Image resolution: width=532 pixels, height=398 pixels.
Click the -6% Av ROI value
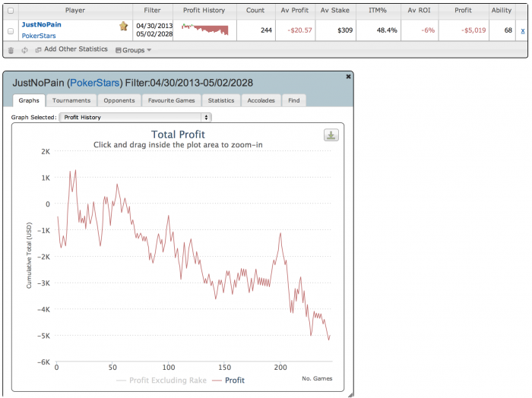pyautogui.click(x=428, y=30)
